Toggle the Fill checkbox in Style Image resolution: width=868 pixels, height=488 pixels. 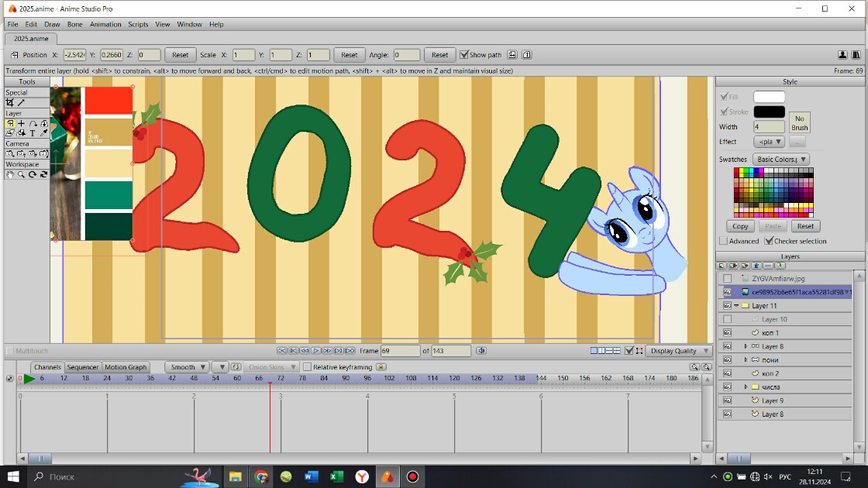click(x=724, y=97)
